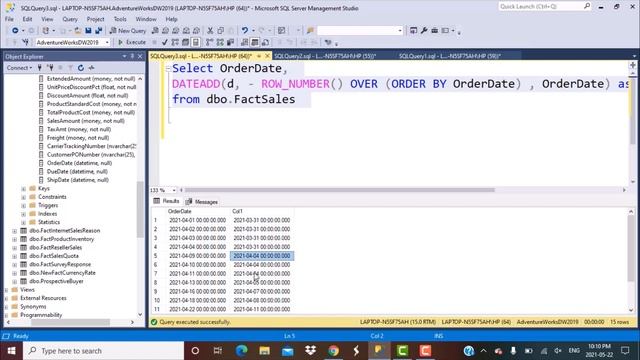Expand the Indexes folder
This screenshot has height=360, width=640.
[24, 214]
